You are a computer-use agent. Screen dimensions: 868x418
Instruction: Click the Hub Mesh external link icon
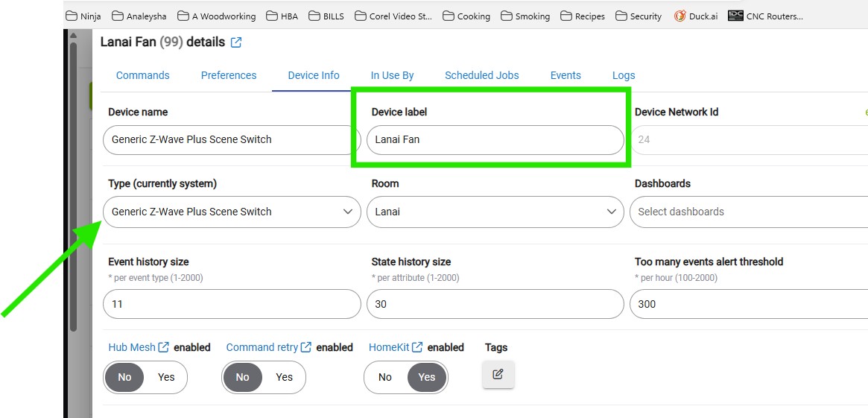163,347
